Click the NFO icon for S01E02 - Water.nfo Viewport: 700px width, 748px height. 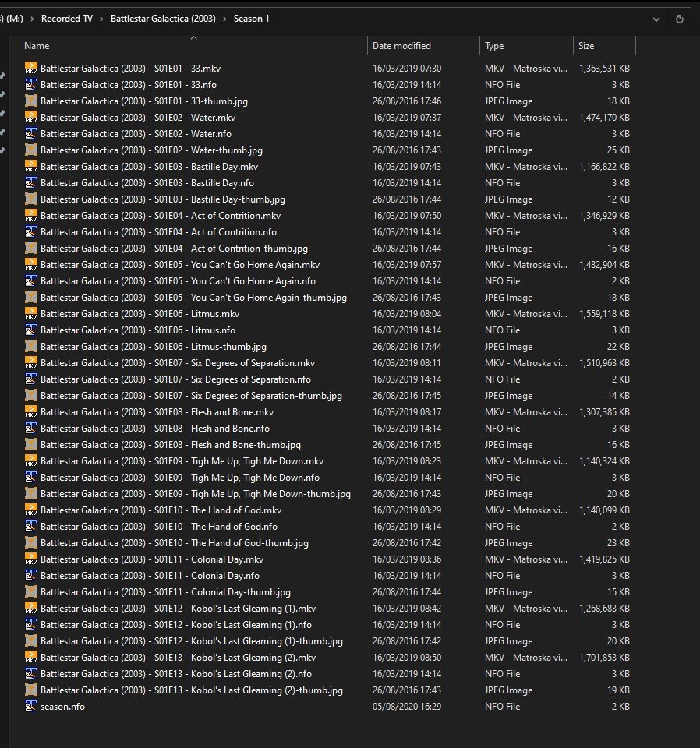tap(31, 133)
